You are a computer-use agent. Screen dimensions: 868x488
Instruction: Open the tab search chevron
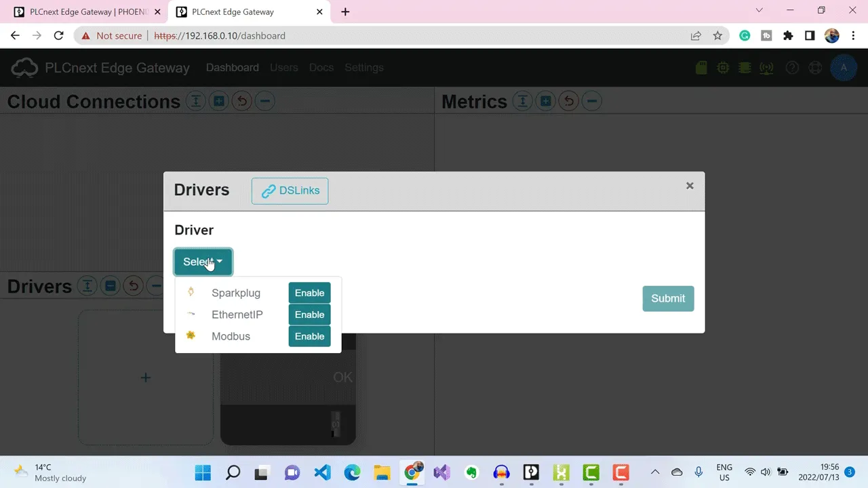(759, 11)
